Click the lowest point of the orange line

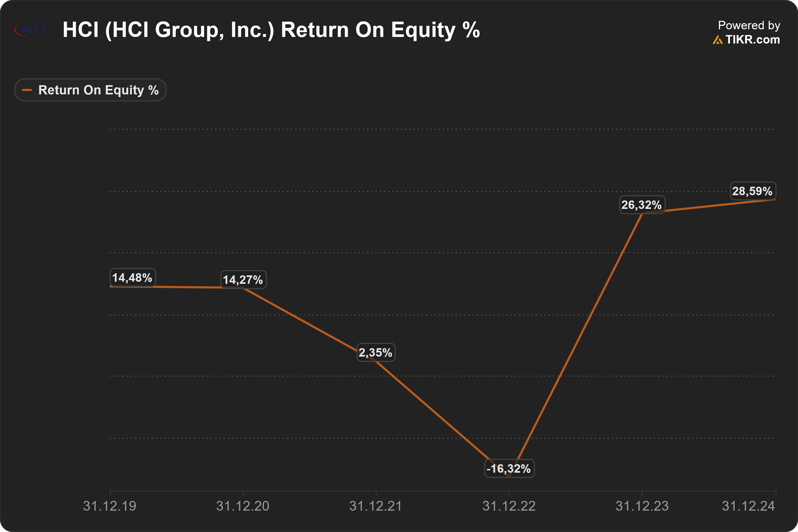[509, 477]
